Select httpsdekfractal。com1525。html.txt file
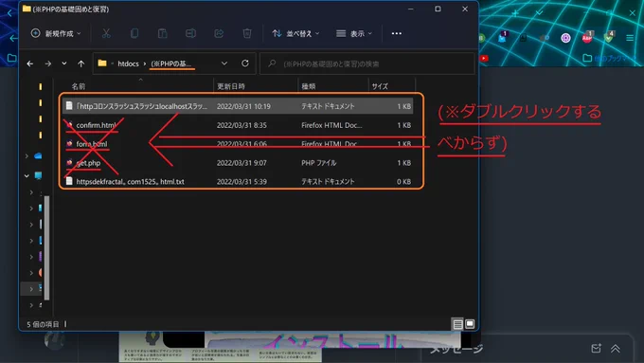Screen dimensions: 644x363 [238, 181]
